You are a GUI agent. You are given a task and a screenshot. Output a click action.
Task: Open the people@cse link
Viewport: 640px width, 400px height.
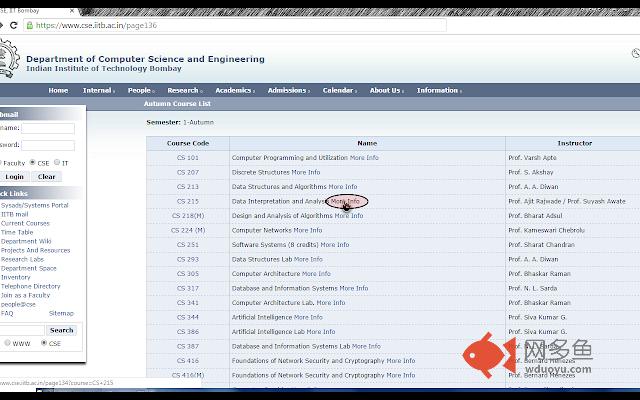(x=18, y=304)
